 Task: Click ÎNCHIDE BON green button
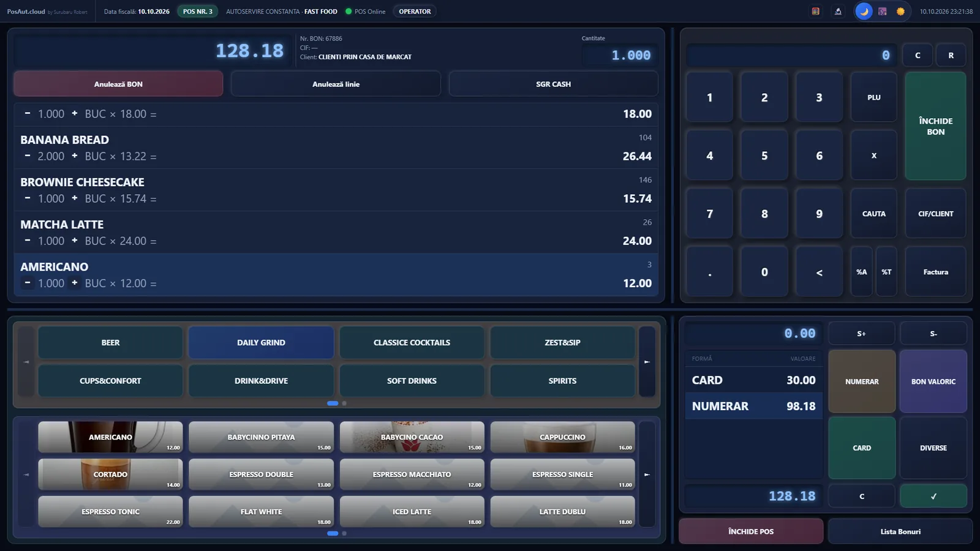tap(935, 126)
